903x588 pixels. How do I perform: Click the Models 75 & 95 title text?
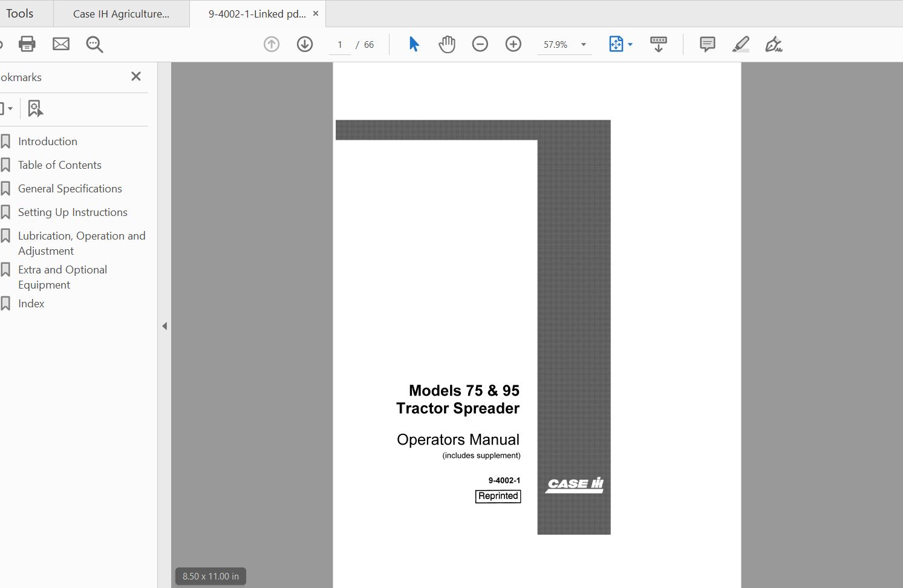tap(464, 391)
